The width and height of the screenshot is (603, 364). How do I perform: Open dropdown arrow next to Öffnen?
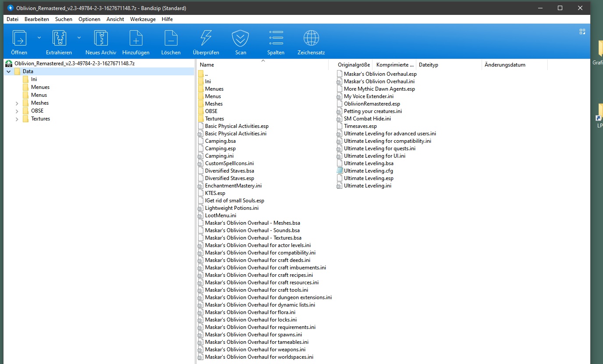pyautogui.click(x=39, y=38)
